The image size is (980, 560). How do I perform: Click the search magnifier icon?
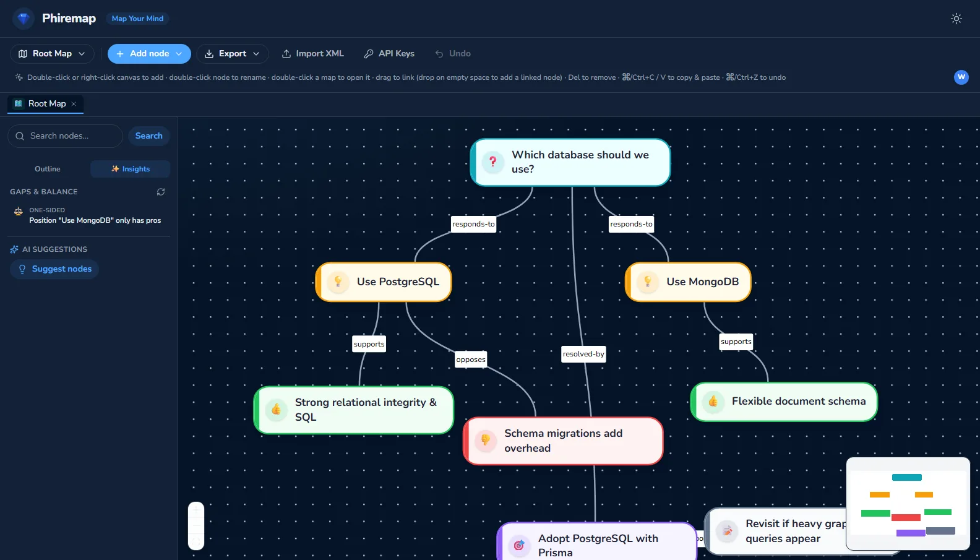(x=20, y=136)
